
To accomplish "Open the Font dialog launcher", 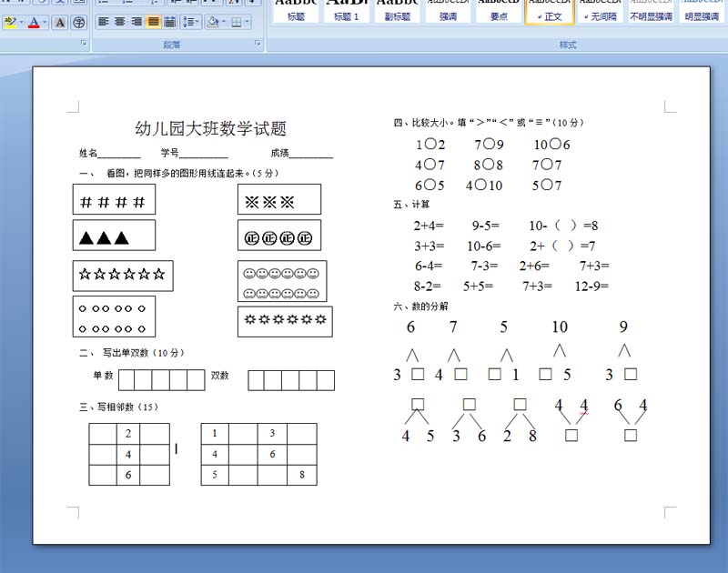I will (84, 43).
